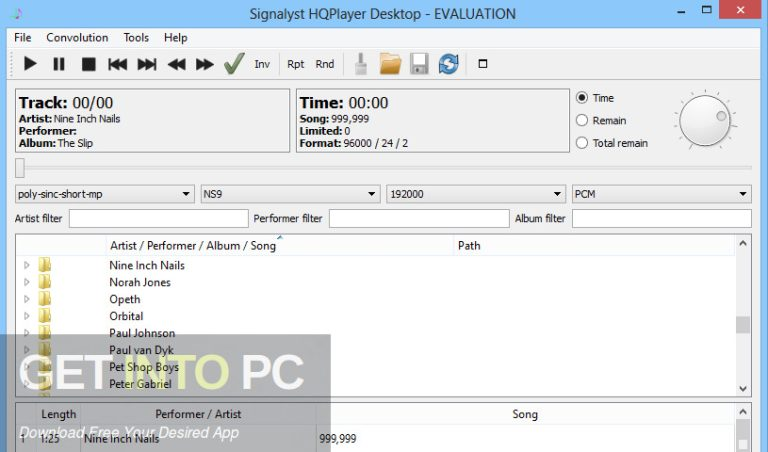Open the PCM output mode dropdown
This screenshot has height=452, width=768.
[x=661, y=194]
